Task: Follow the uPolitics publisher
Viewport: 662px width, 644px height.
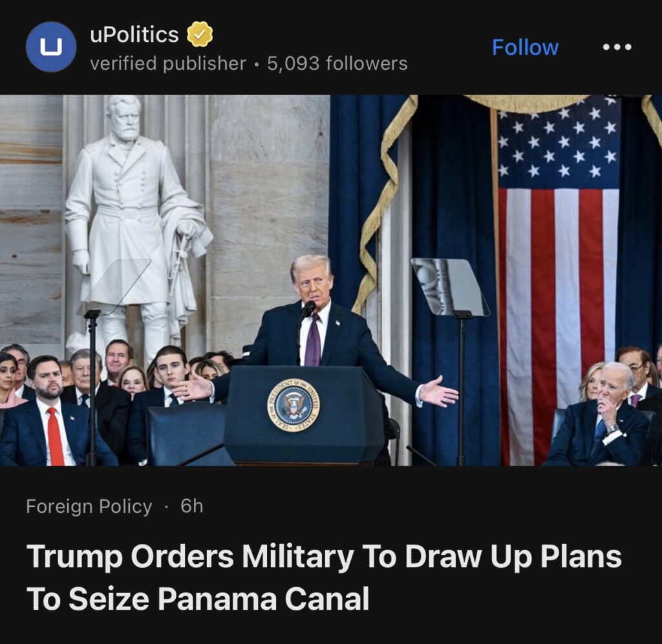Action: 525,47
